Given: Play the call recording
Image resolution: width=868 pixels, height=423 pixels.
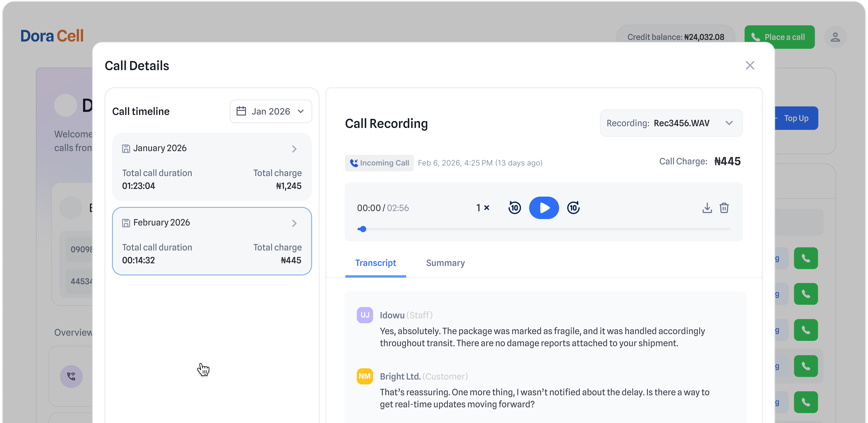Looking at the screenshot, I should coord(543,208).
